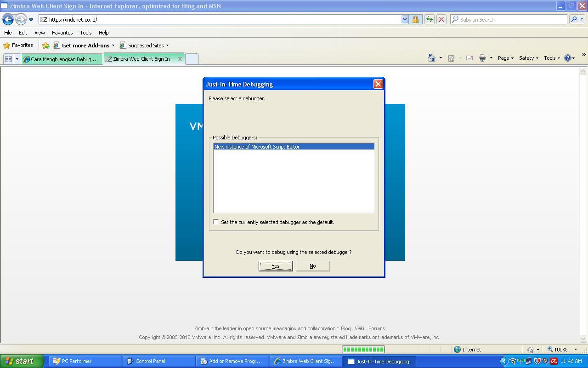Screen dimensions: 588x368
Task: Click the Forward navigation arrow
Action: point(21,19)
